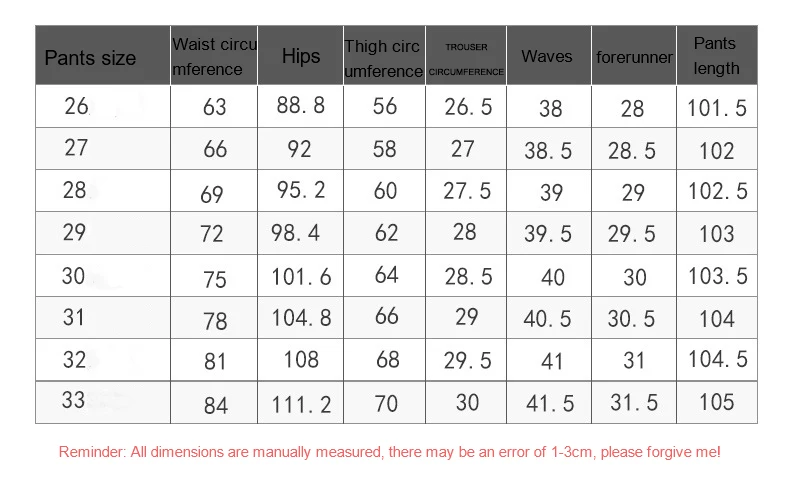This screenshot has height=488, width=790.
Task: Select pants length value 105
Action: tap(716, 402)
